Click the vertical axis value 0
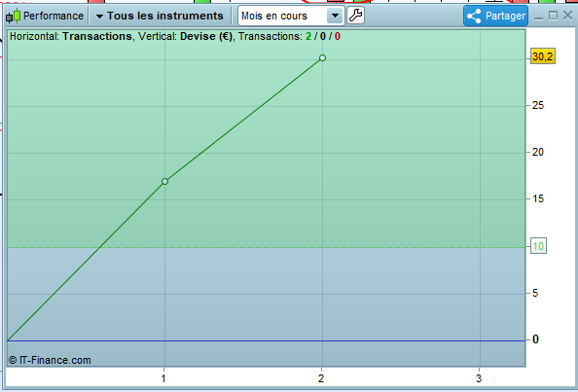 point(535,339)
